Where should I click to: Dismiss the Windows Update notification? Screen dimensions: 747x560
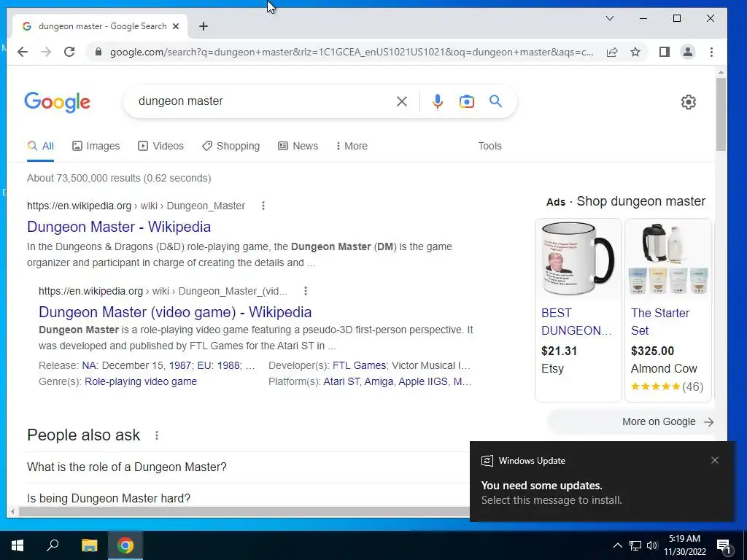pos(715,460)
